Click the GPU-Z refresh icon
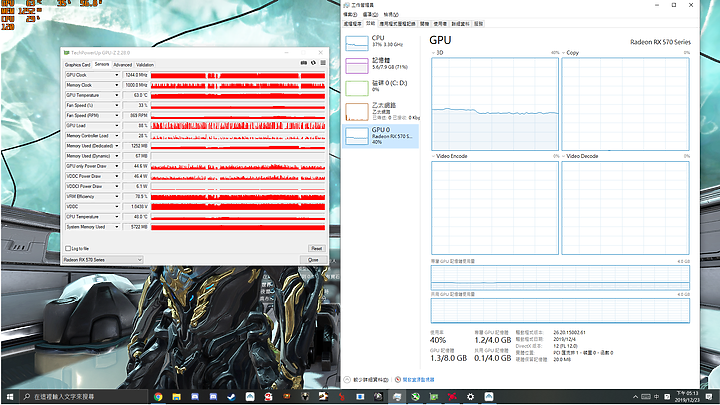This screenshot has height=405, width=720. tap(313, 63)
